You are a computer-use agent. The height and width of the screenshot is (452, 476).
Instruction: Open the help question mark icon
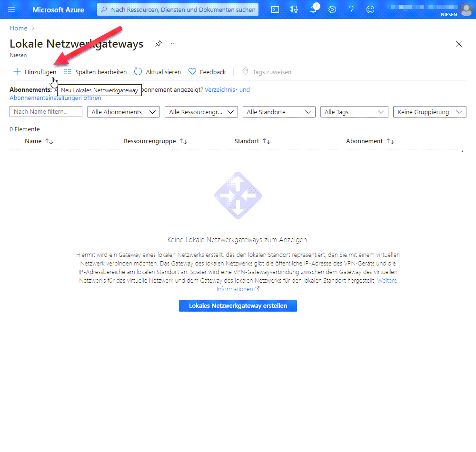(x=351, y=10)
